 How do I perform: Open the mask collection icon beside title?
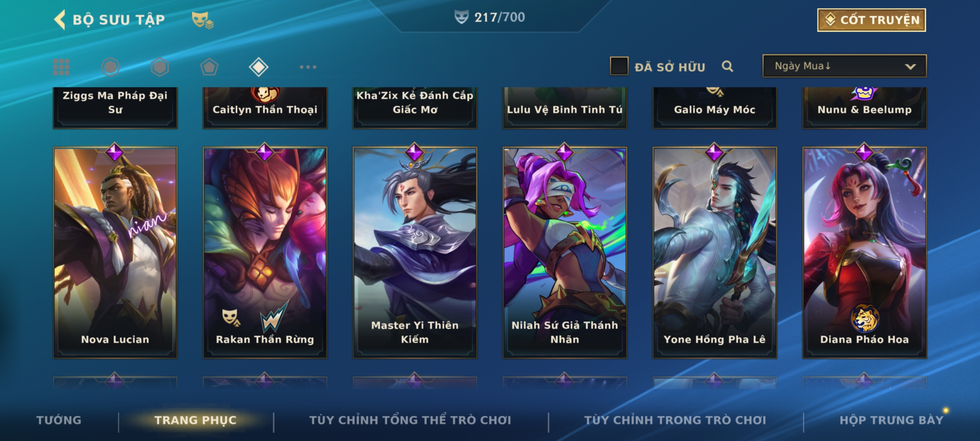coord(203,20)
